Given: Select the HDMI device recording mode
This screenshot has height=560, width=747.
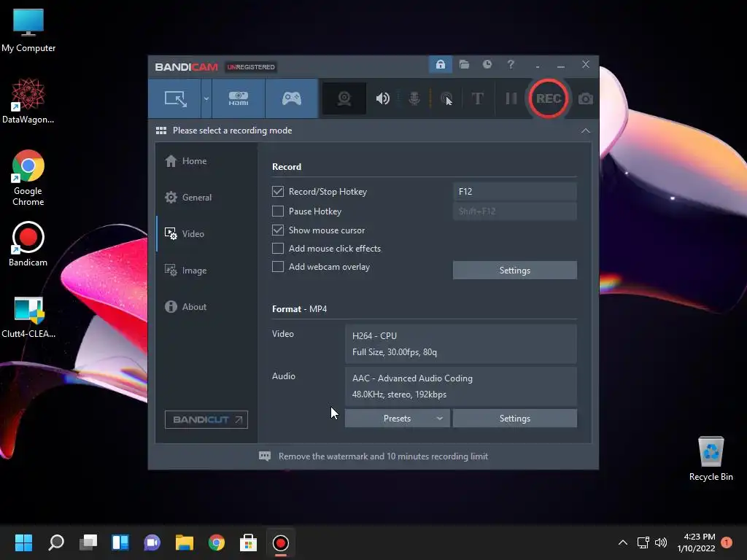Looking at the screenshot, I should 239,98.
